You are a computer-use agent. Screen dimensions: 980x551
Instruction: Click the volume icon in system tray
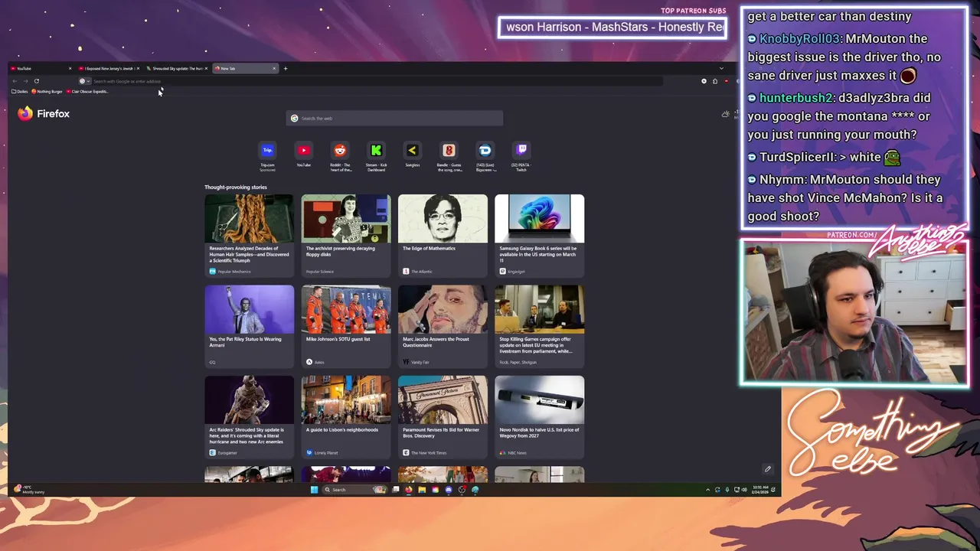pos(744,490)
